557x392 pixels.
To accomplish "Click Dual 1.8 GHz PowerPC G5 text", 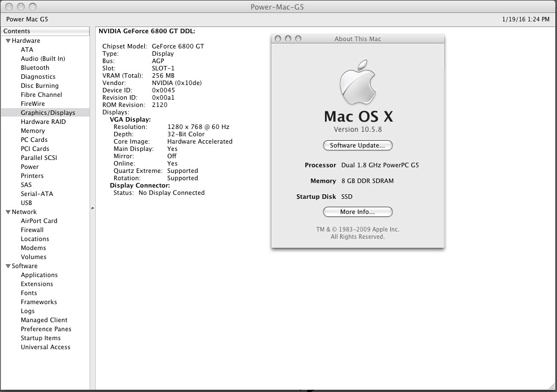I will click(380, 165).
